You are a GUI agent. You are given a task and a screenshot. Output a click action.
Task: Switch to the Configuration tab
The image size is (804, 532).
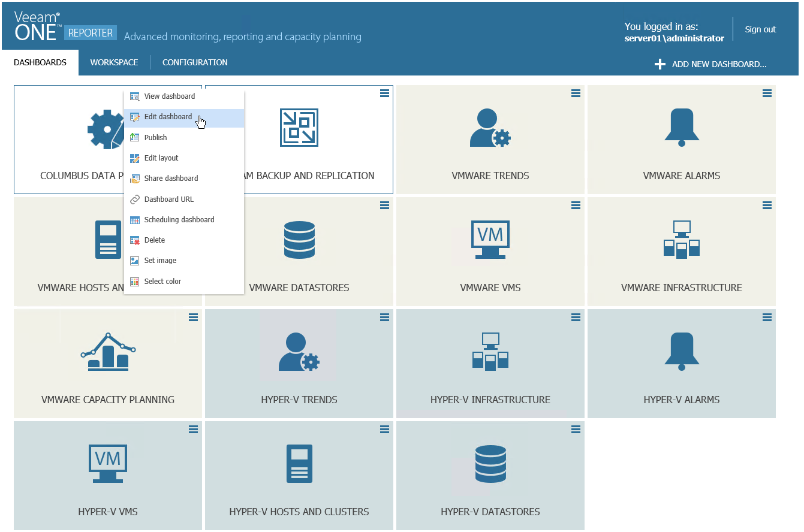point(195,62)
